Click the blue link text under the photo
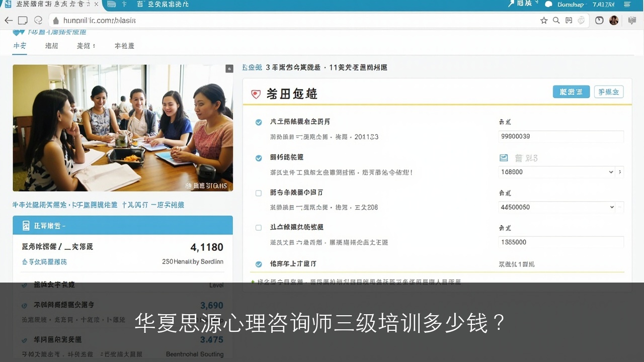The image size is (644, 362). pos(98,205)
